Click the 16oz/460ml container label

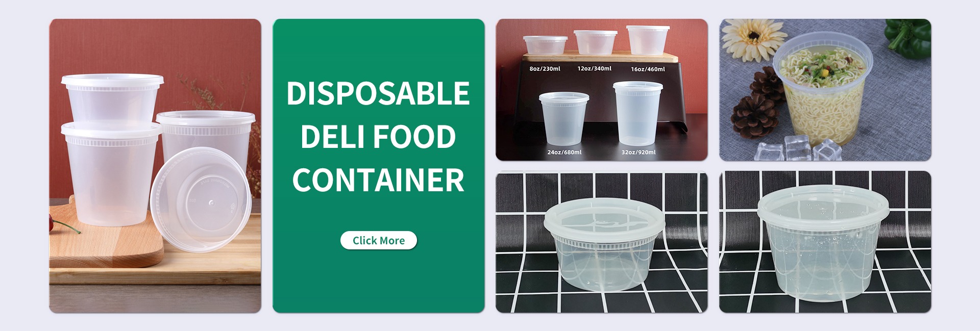tap(648, 69)
